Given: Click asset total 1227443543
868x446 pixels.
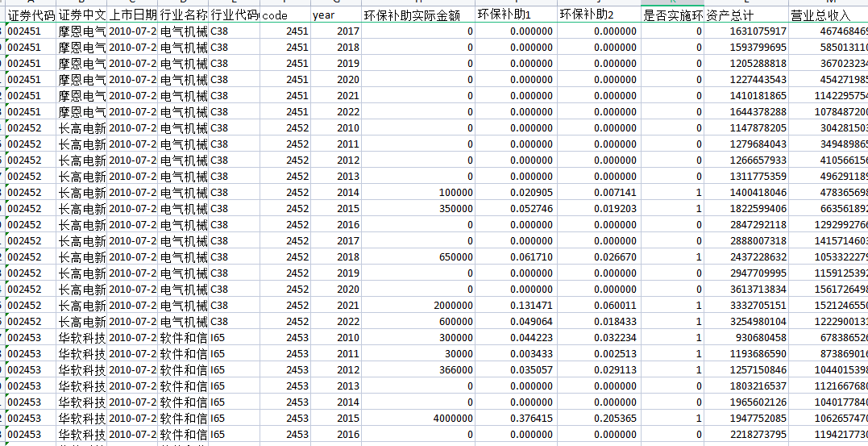Looking at the screenshot, I should coord(747,79).
